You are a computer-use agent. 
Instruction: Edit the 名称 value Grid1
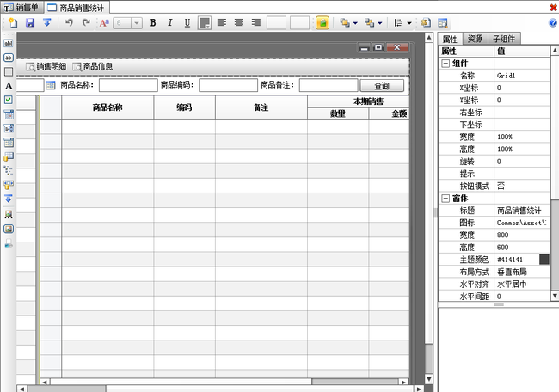(x=522, y=76)
